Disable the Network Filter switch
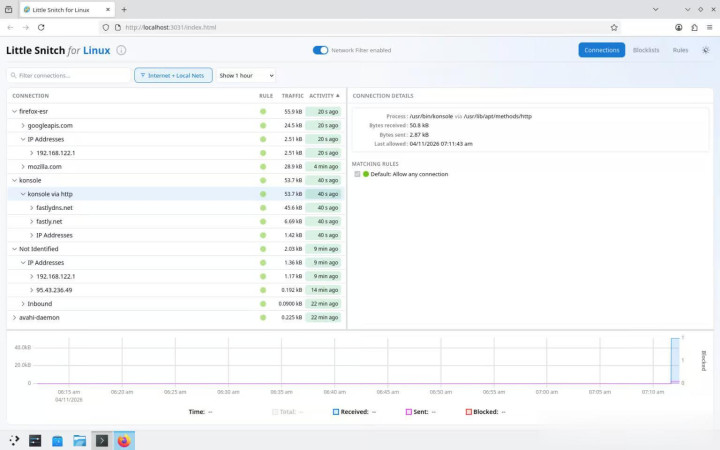 coord(320,50)
